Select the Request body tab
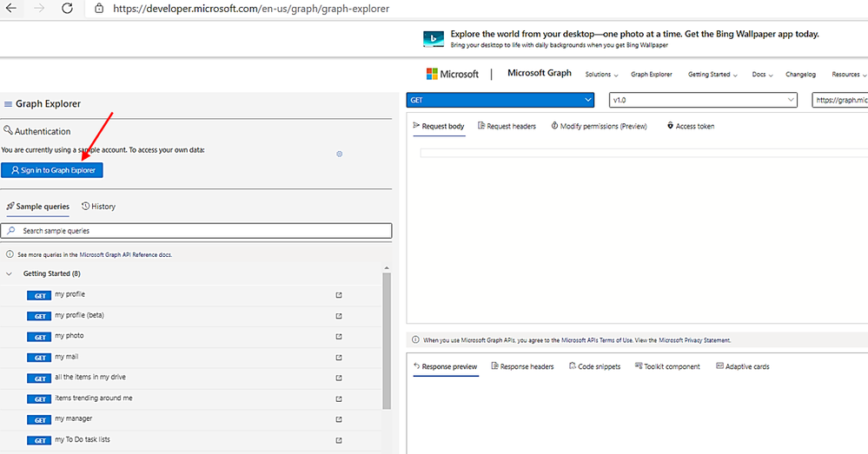Screen dimensions: 868x454 coord(439,126)
